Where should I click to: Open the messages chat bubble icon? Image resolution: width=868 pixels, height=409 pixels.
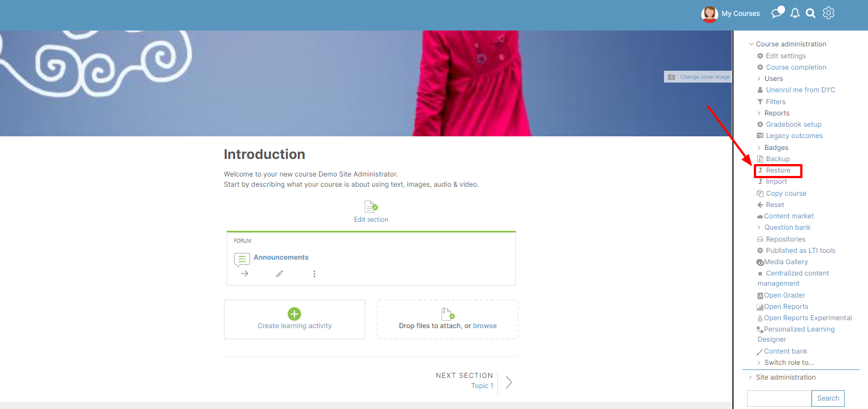pos(778,12)
